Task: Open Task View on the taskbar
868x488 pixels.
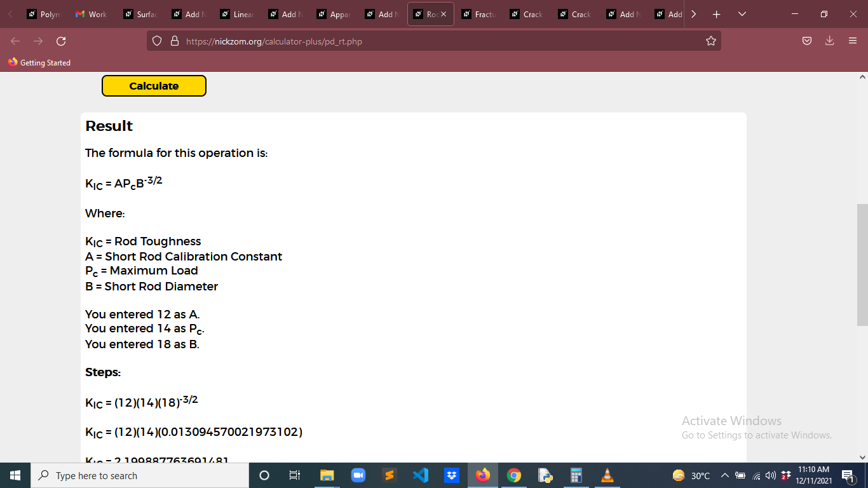Action: pos(295,475)
